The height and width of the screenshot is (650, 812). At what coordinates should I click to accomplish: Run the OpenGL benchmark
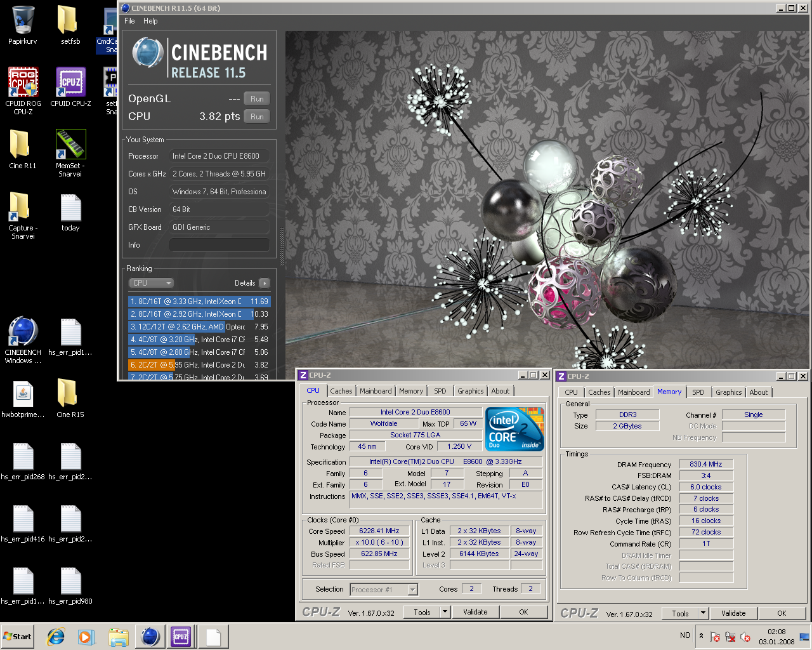coord(257,98)
